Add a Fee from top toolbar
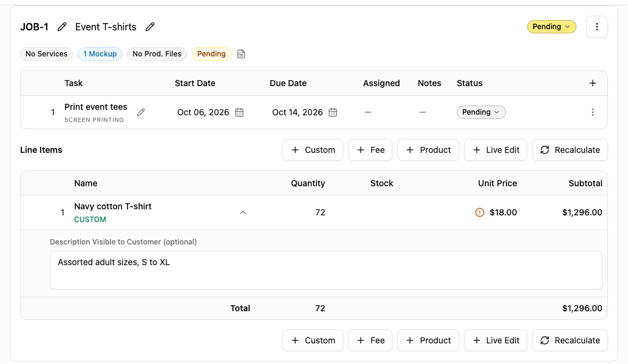Viewport: 628px width, 364px height. click(370, 150)
